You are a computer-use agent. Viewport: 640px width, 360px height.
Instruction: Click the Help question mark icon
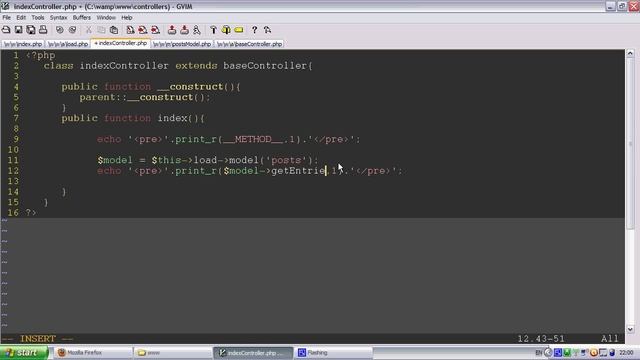pyautogui.click(x=254, y=30)
